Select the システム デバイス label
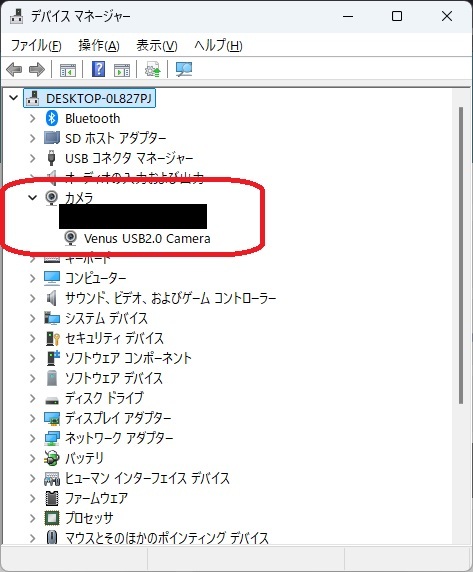 click(x=106, y=318)
